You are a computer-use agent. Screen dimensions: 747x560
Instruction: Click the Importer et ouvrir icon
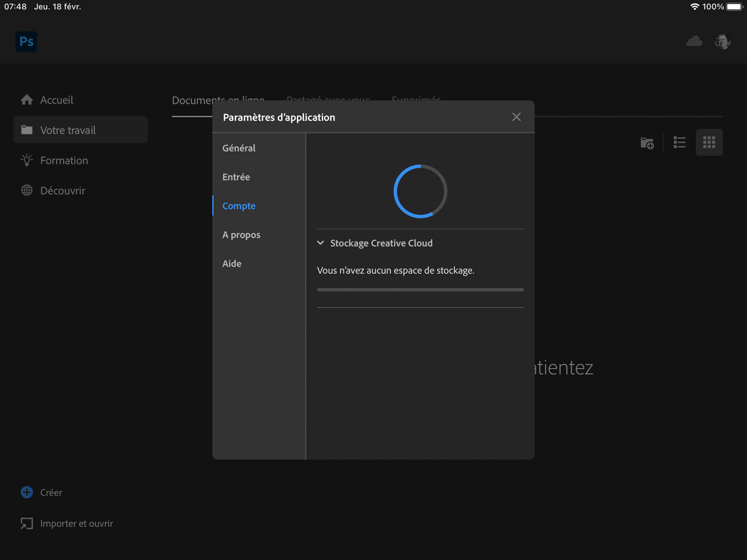tap(27, 524)
